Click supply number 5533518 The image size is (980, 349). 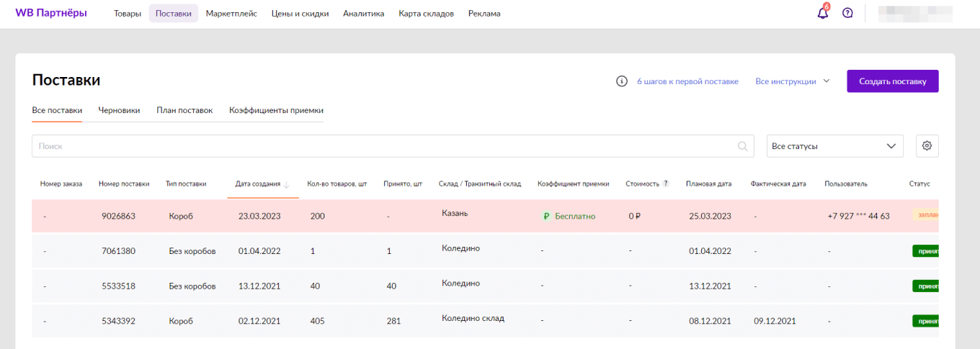118,286
